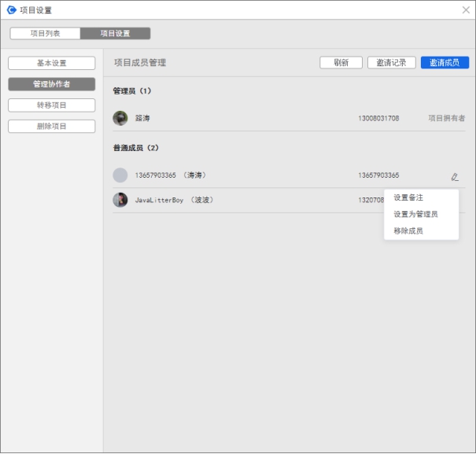Image resolution: width=476 pixels, height=454 pixels.
Task: Click JavaLitterBoy's avatar image
Action: coord(120,200)
